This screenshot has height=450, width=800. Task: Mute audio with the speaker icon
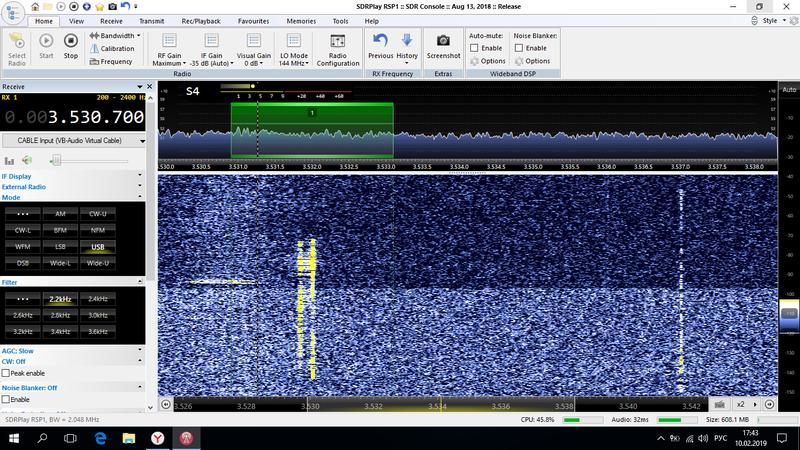(27, 161)
